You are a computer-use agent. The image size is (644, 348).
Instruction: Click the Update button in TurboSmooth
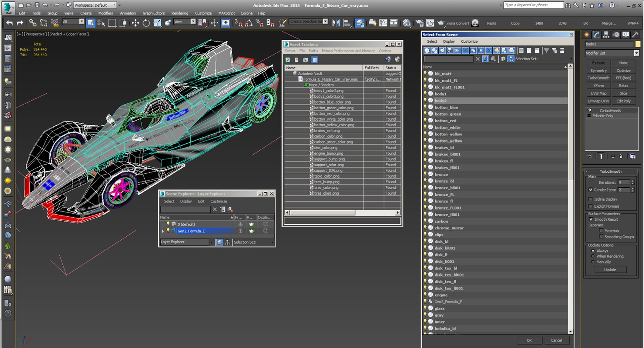coord(610,270)
